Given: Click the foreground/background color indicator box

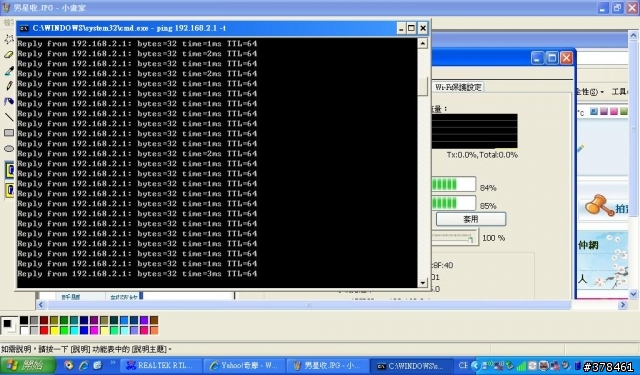Looking at the screenshot, I should point(9,325).
